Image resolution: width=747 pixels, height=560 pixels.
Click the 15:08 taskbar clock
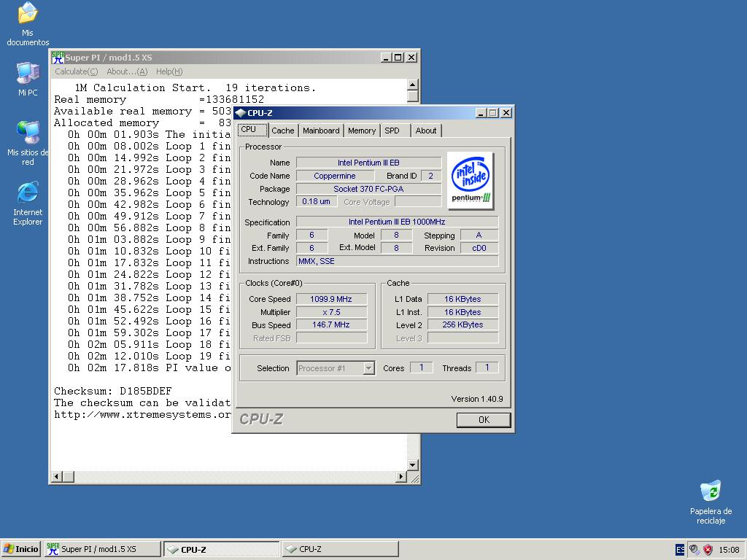pos(729,550)
